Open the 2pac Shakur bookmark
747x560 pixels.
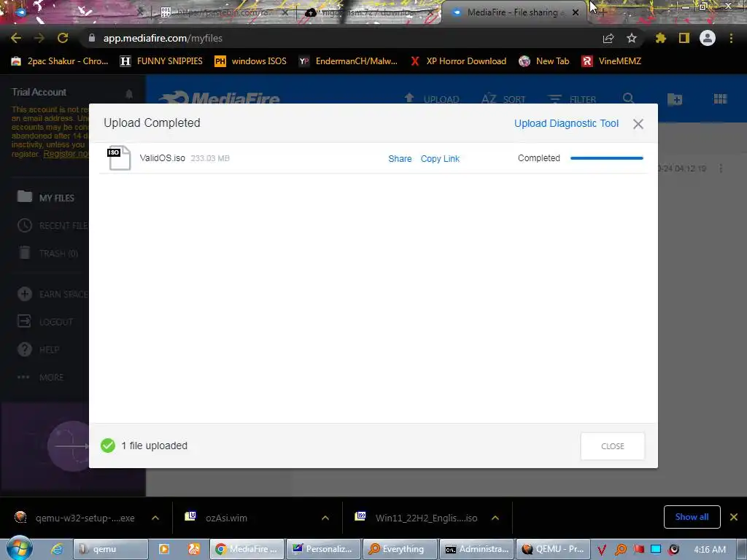tap(60, 61)
